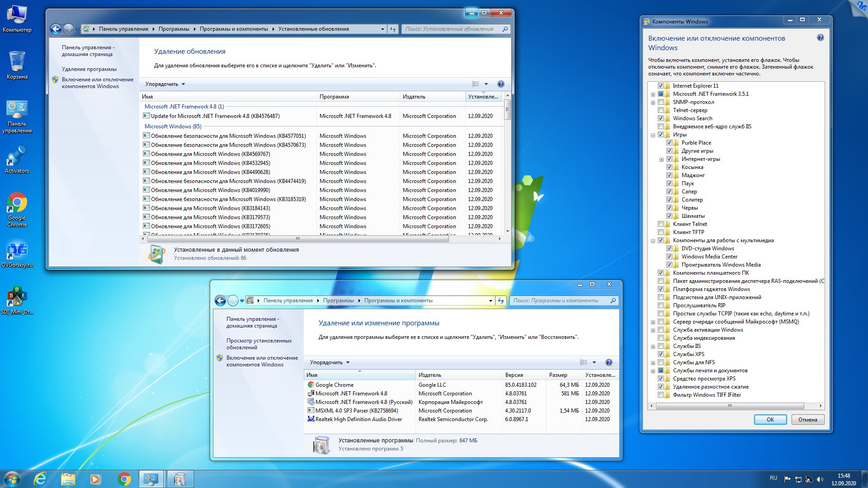This screenshot has height=488, width=868.
Task: Collapse Компоненты для работы с мультимедиа node
Action: point(653,241)
